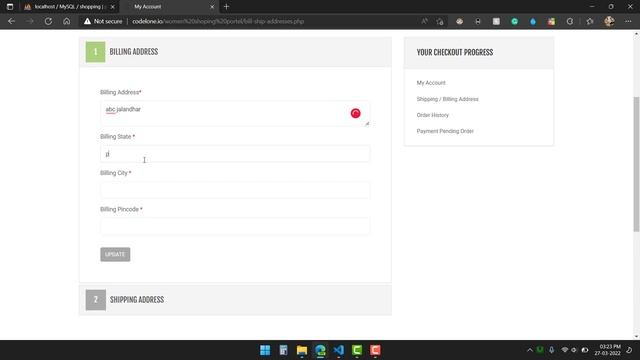Close the My Account tab
Screen dimensions: 640x360
pyautogui.click(x=212, y=7)
